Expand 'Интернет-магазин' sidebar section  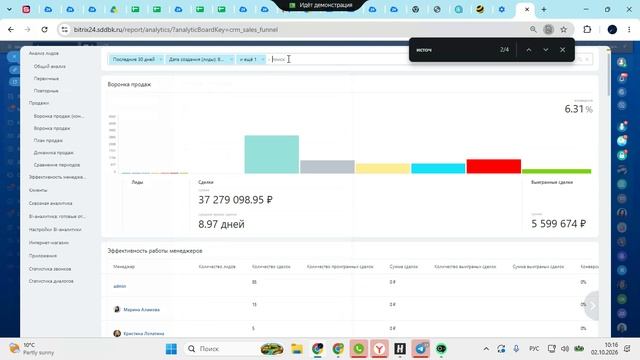(49, 242)
